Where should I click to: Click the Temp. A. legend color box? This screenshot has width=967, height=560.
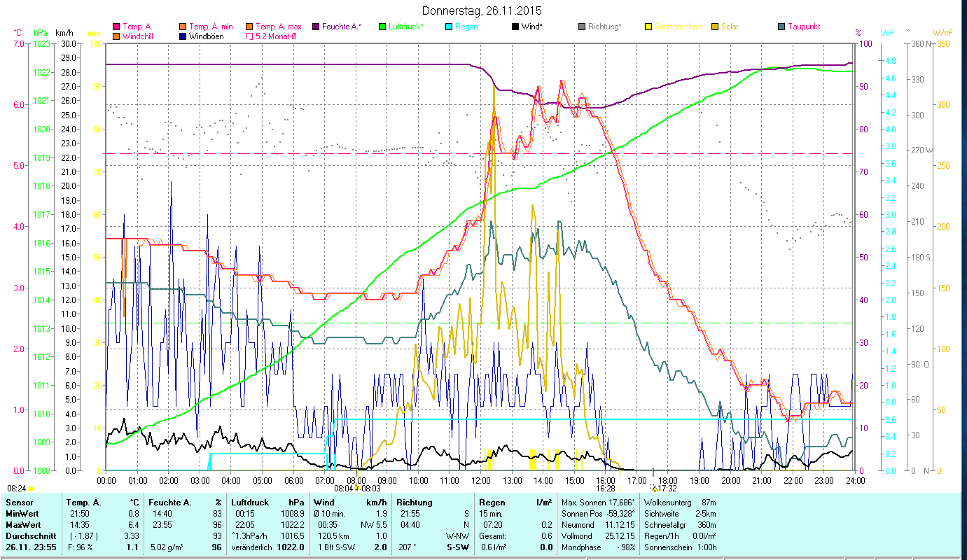point(116,27)
